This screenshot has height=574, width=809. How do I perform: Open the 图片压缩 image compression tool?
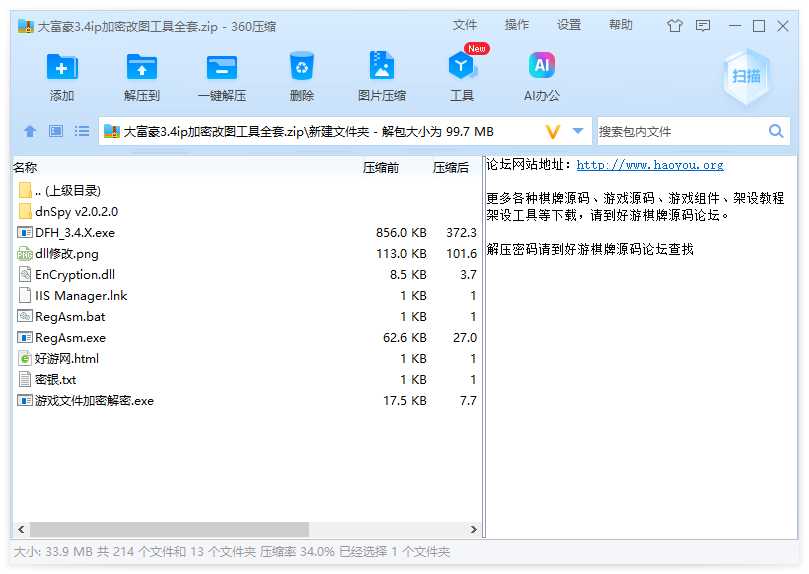pyautogui.click(x=382, y=65)
